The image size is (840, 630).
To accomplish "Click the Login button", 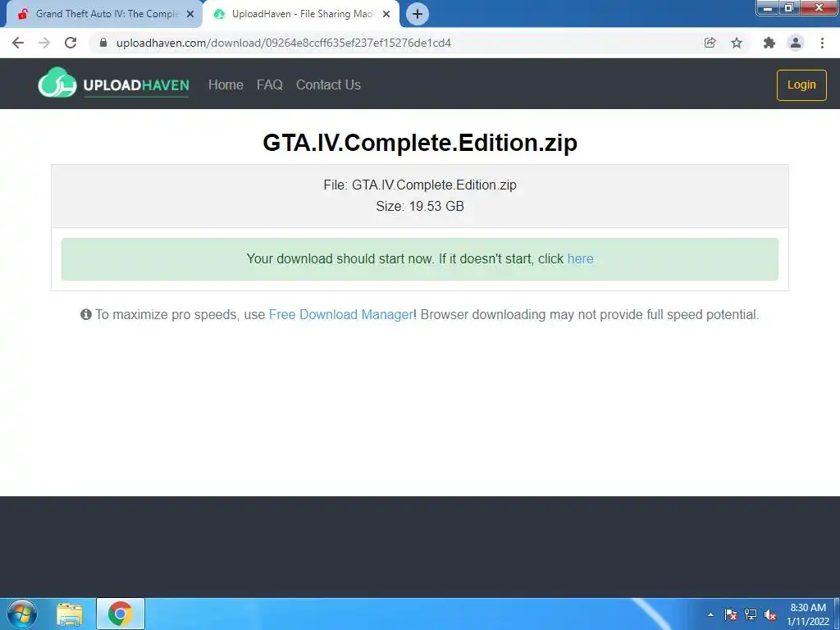I will point(801,84).
